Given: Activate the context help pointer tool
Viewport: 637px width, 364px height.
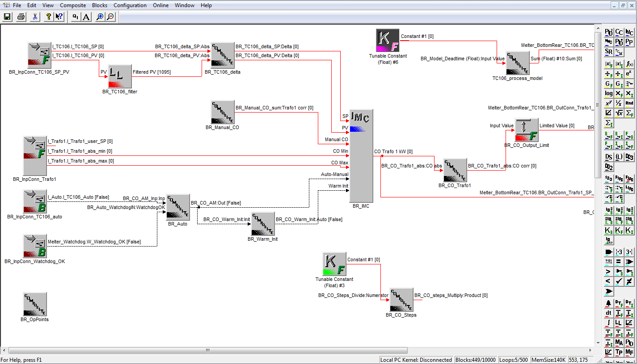Looking at the screenshot, I should tap(59, 17).
